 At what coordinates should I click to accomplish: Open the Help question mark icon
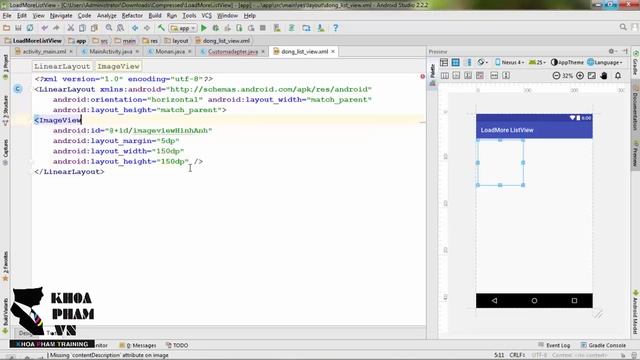coord(336,28)
